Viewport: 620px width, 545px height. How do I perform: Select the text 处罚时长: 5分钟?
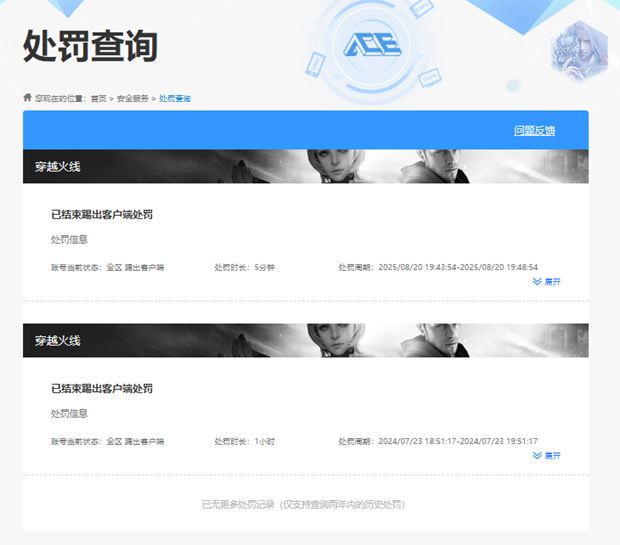coord(244,267)
